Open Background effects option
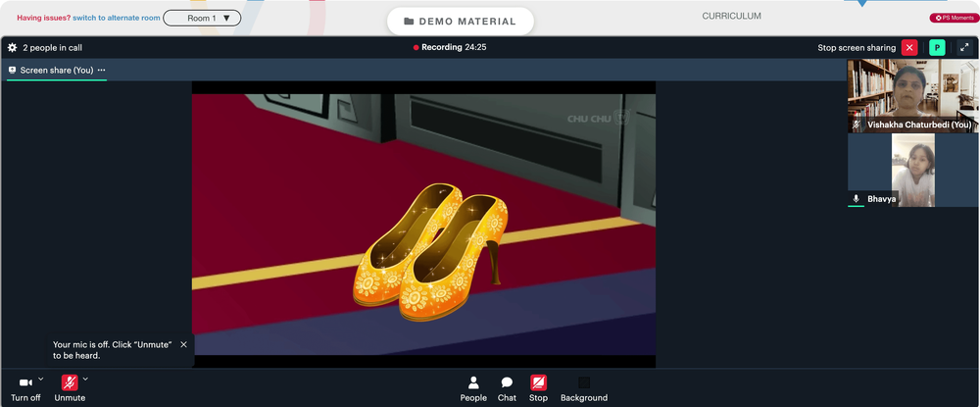Image resolution: width=980 pixels, height=407 pixels. click(584, 389)
